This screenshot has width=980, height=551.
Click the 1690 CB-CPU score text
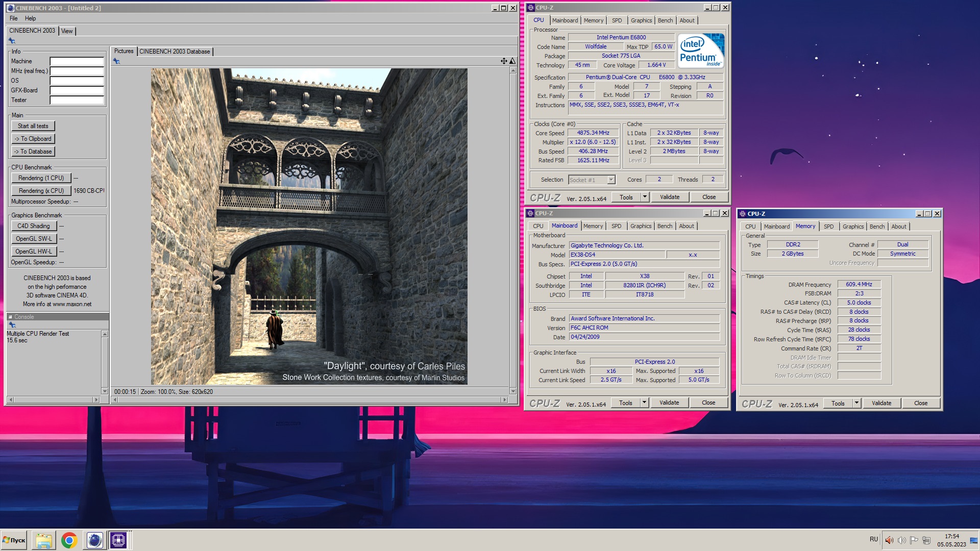[89, 191]
